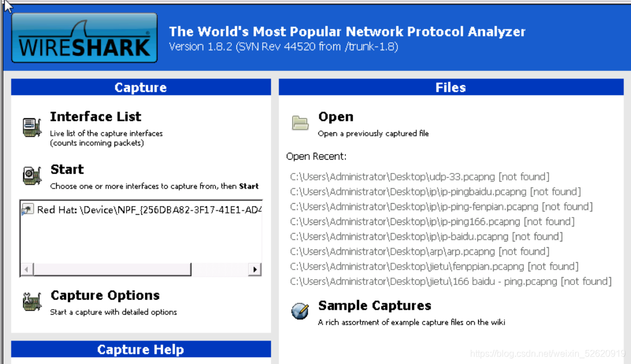This screenshot has width=631, height=364.
Task: Open recent file ip-pingbaidu.pcapng
Action: coord(435,192)
